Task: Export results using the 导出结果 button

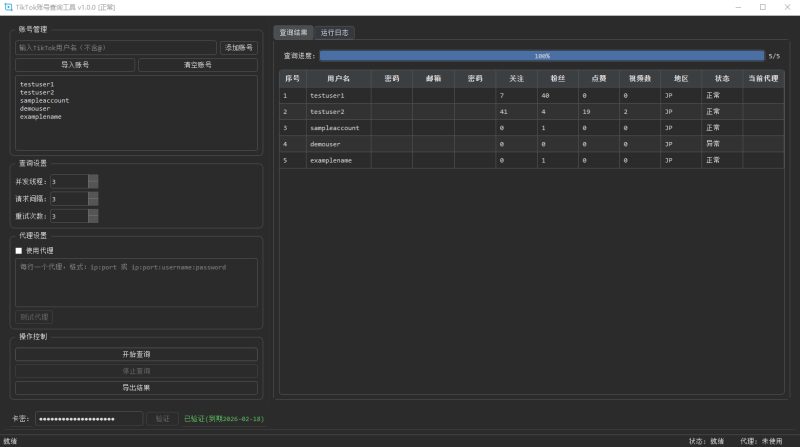Action: point(136,387)
